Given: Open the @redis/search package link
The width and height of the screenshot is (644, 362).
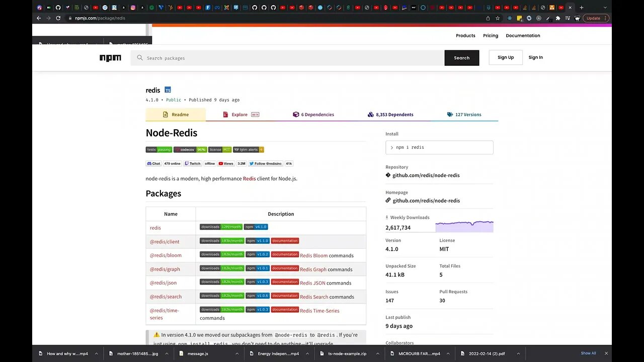Looking at the screenshot, I should pos(166,297).
